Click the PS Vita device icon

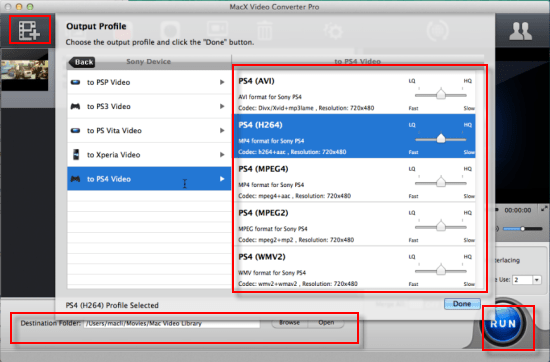pyautogui.click(x=75, y=130)
